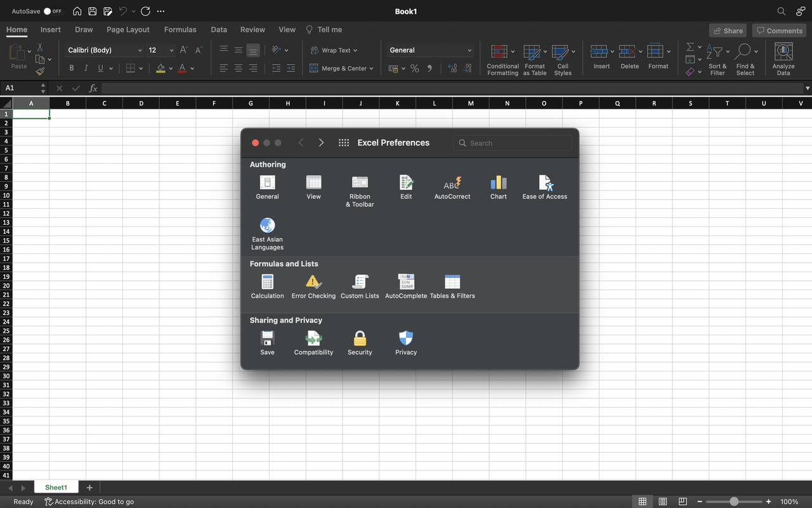Viewport: 812px width, 508px height.
Task: Open Ribbon & Toolbar preferences
Action: coord(360,191)
